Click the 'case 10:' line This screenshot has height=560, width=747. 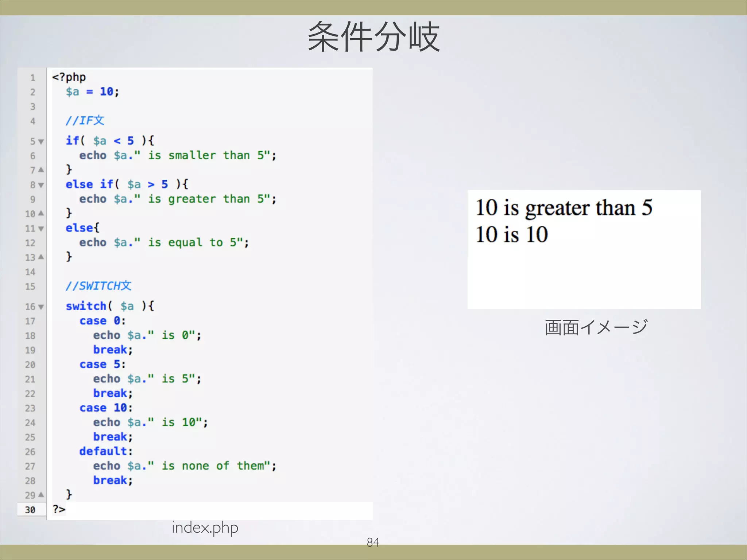[x=106, y=408]
